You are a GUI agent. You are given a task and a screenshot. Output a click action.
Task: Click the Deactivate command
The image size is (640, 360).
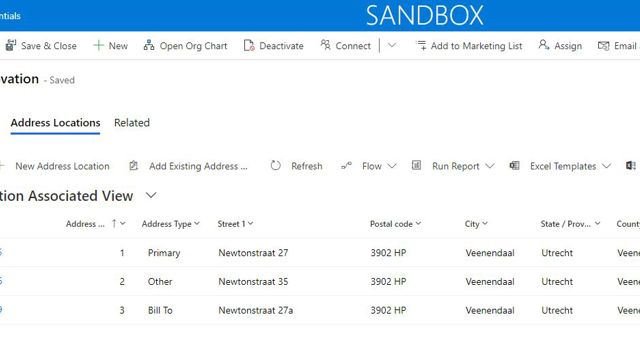pos(281,46)
